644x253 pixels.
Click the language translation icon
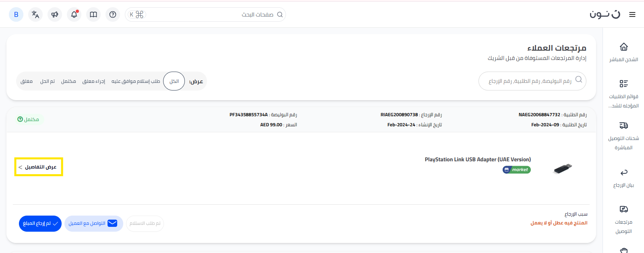pos(35,14)
